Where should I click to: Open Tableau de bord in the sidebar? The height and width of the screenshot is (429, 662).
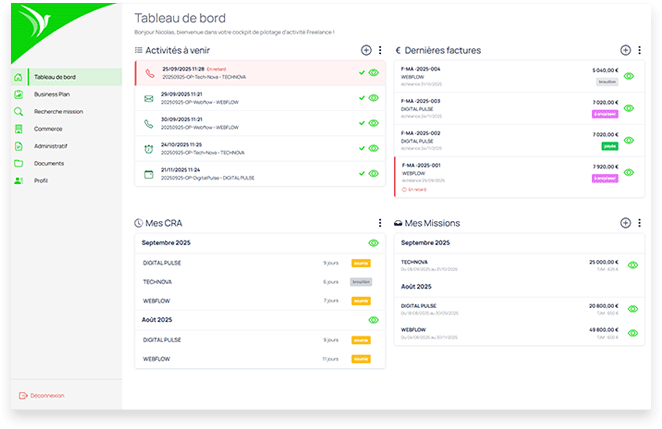tap(67, 77)
